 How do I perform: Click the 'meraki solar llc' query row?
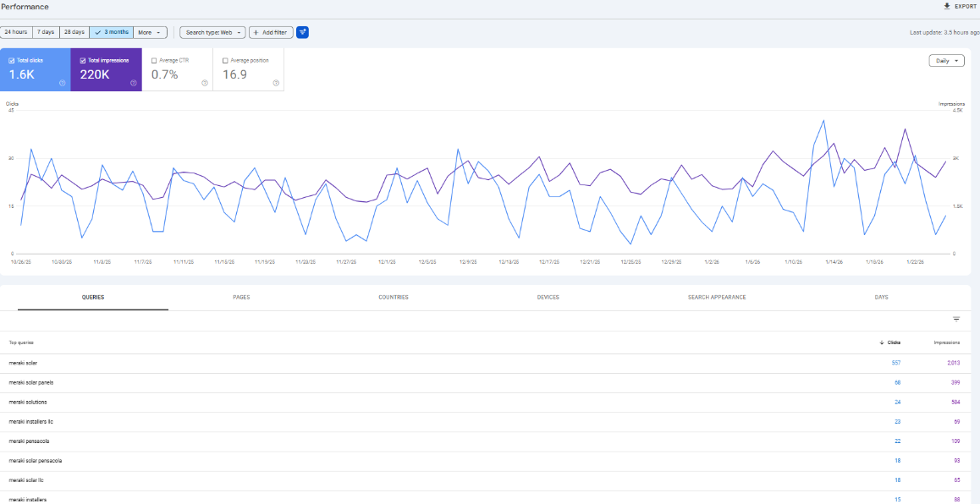coord(485,479)
